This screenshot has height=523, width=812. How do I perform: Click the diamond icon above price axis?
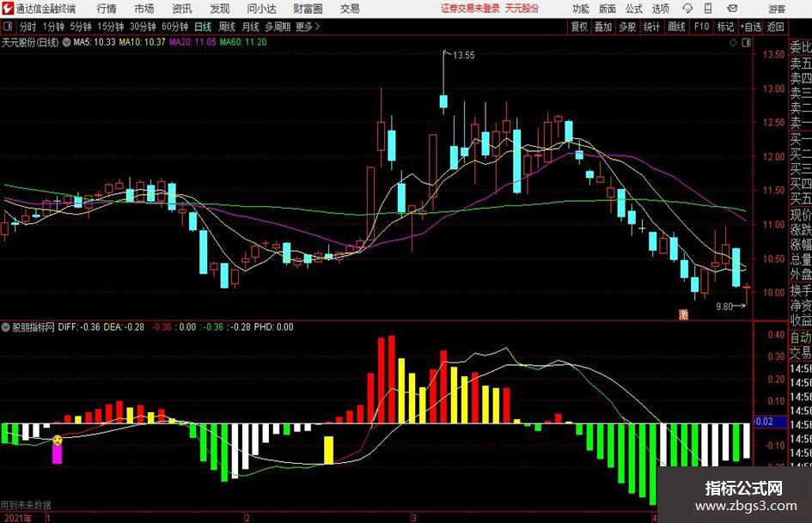tap(733, 43)
